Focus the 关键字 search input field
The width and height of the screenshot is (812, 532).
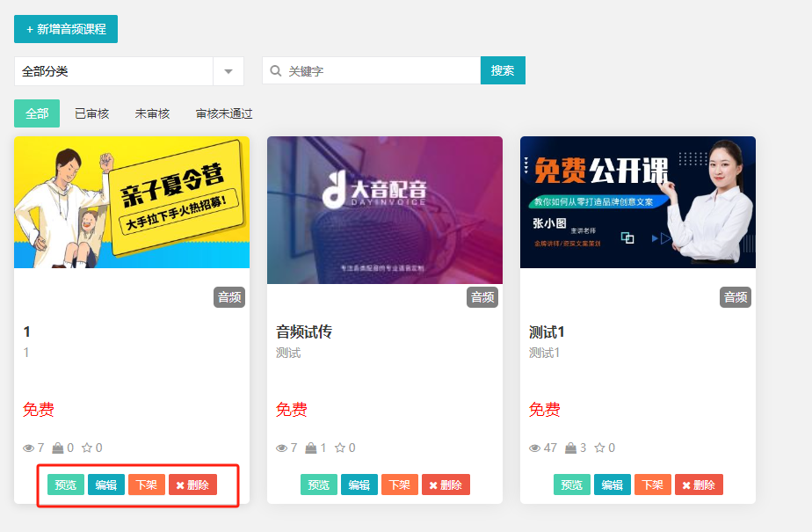[372, 71]
